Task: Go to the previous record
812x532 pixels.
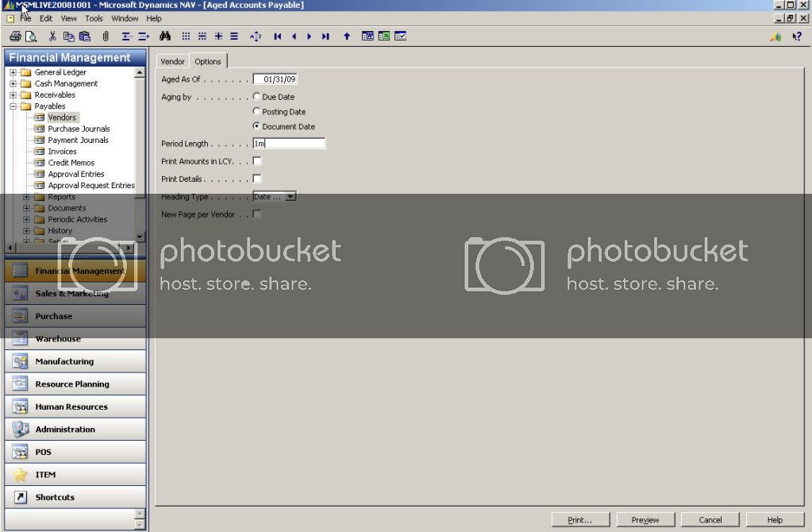Action: click(294, 37)
